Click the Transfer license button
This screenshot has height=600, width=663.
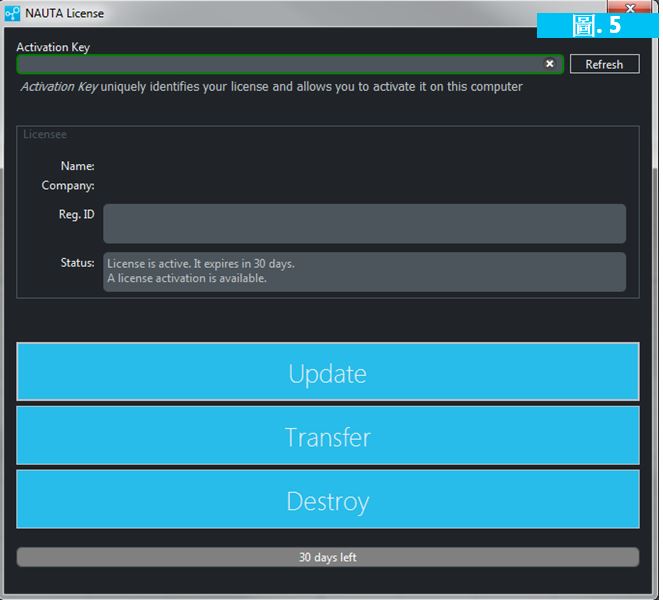coord(327,436)
